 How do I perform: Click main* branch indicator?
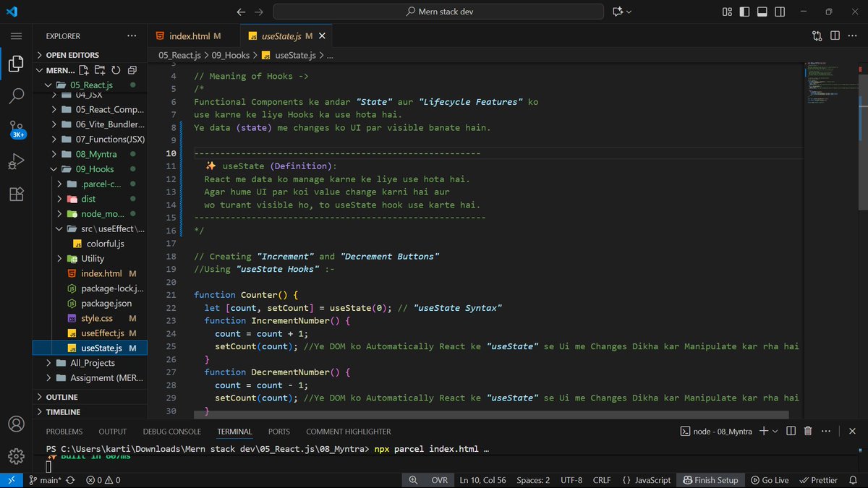(45, 480)
